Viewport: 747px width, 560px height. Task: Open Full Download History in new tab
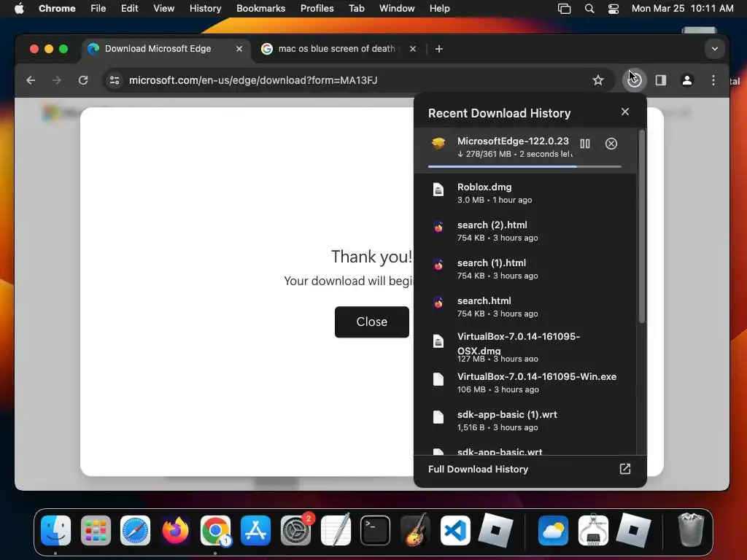pos(625,469)
